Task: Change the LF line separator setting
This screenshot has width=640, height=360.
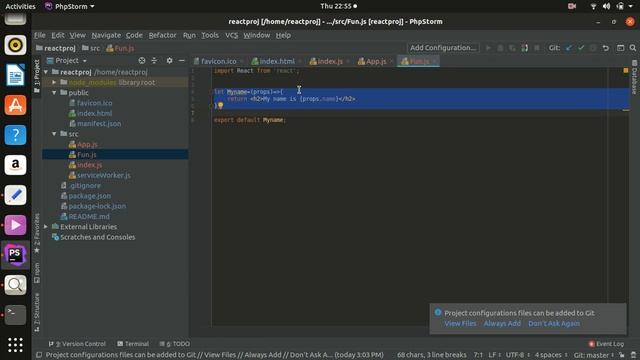Action: (494, 355)
